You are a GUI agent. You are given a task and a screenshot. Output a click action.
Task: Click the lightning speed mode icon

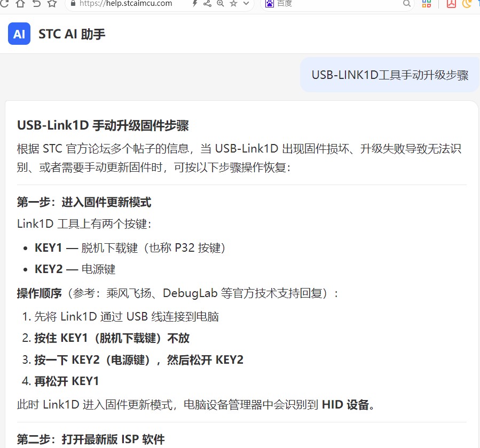pyautogui.click(x=194, y=3)
